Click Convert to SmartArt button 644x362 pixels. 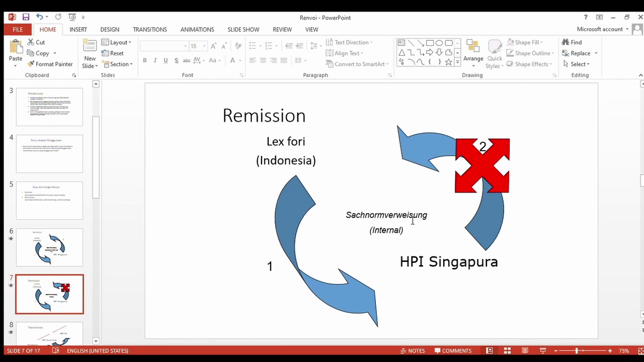tap(358, 64)
